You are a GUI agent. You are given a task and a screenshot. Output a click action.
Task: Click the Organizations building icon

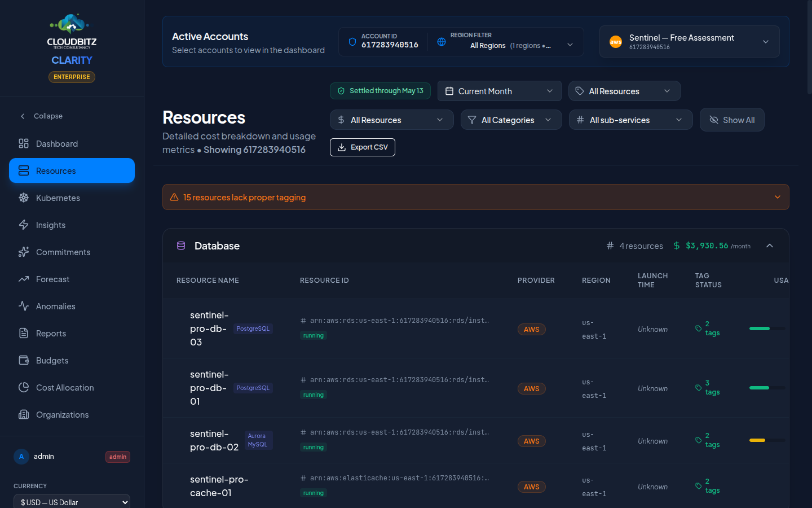coord(24,414)
